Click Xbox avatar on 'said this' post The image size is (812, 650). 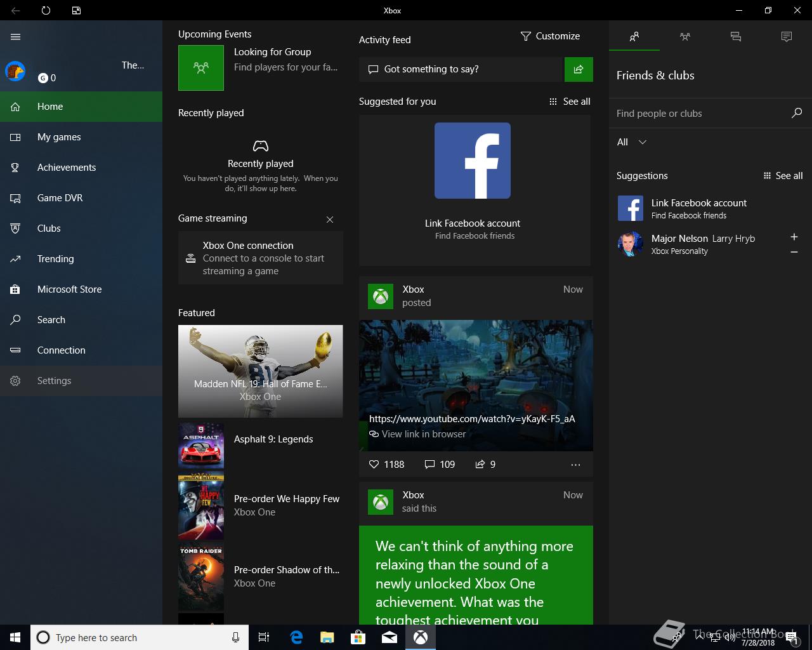[x=381, y=502]
